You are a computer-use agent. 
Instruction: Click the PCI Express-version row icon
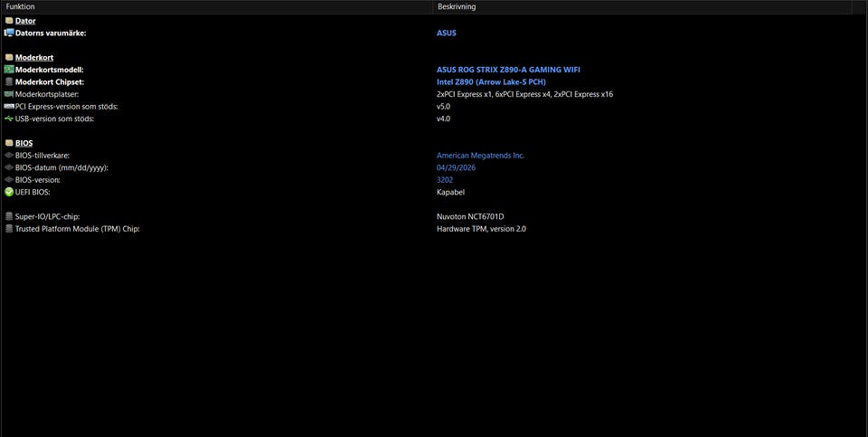(9, 106)
